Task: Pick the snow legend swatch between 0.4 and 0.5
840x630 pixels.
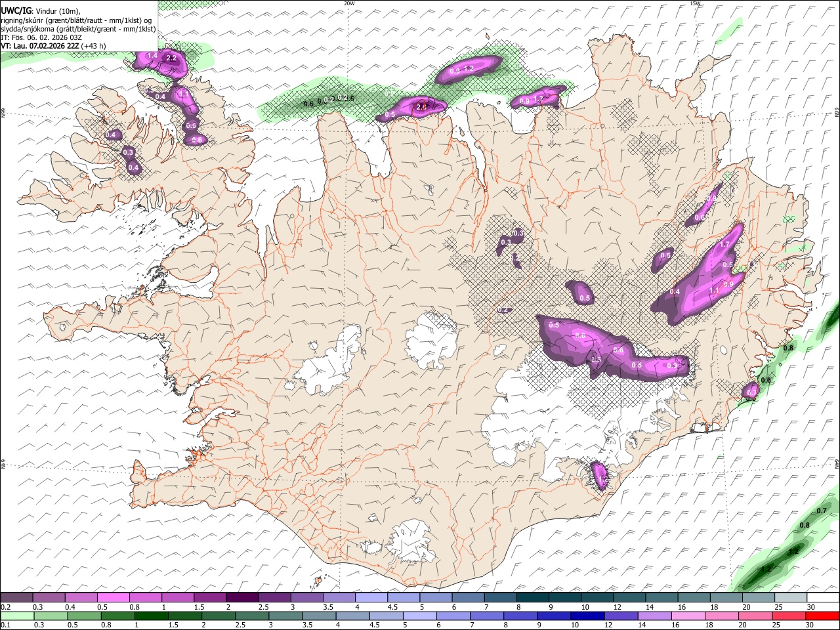Action: (81, 598)
